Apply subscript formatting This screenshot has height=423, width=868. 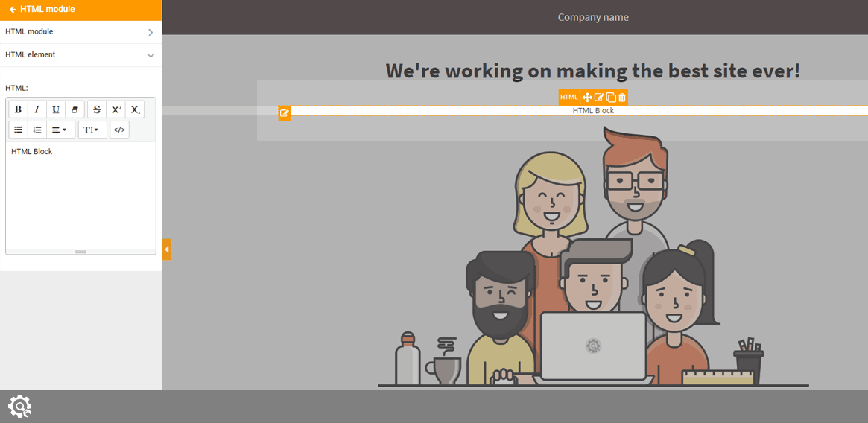pos(135,109)
